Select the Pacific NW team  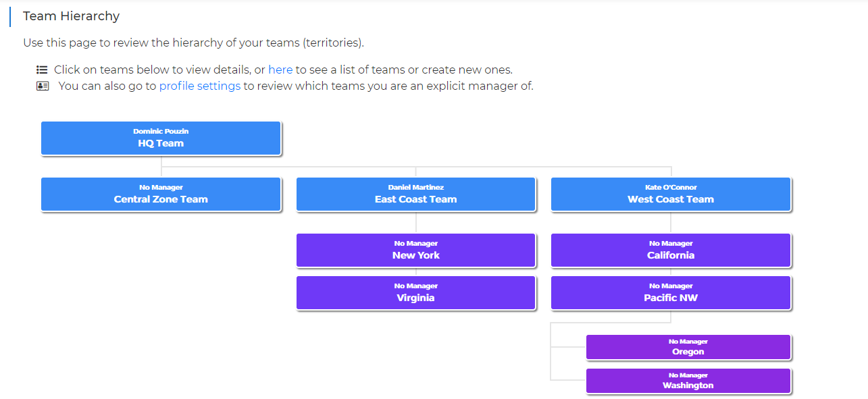671,293
